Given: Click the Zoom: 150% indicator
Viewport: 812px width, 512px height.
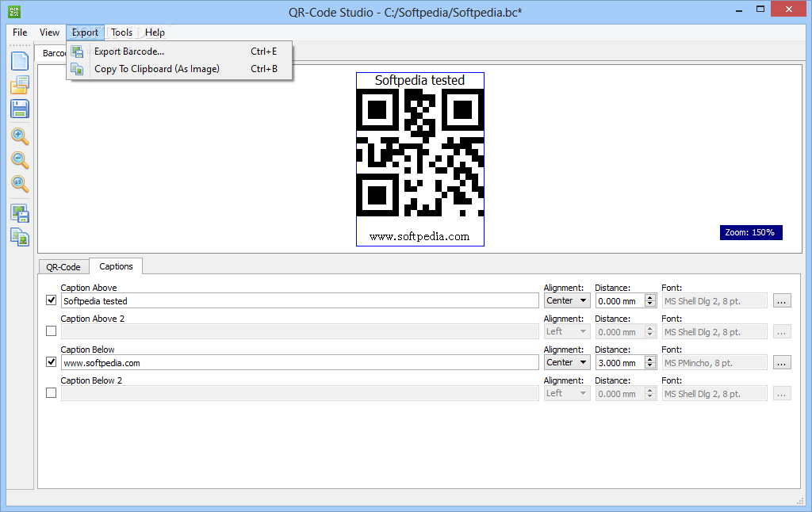Looking at the screenshot, I should (750, 232).
